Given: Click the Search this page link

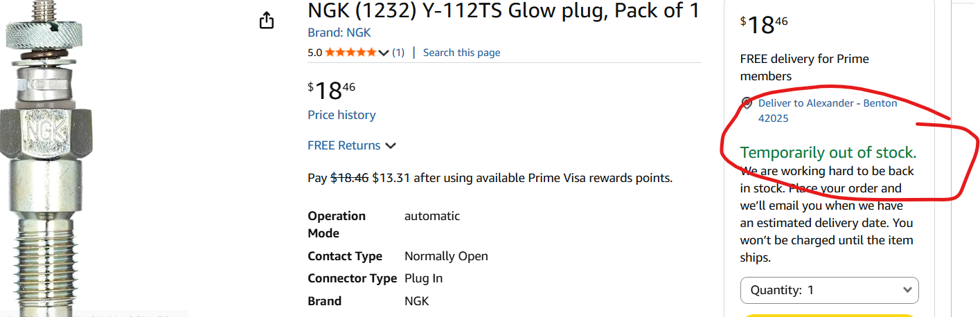Looking at the screenshot, I should coord(461,53).
